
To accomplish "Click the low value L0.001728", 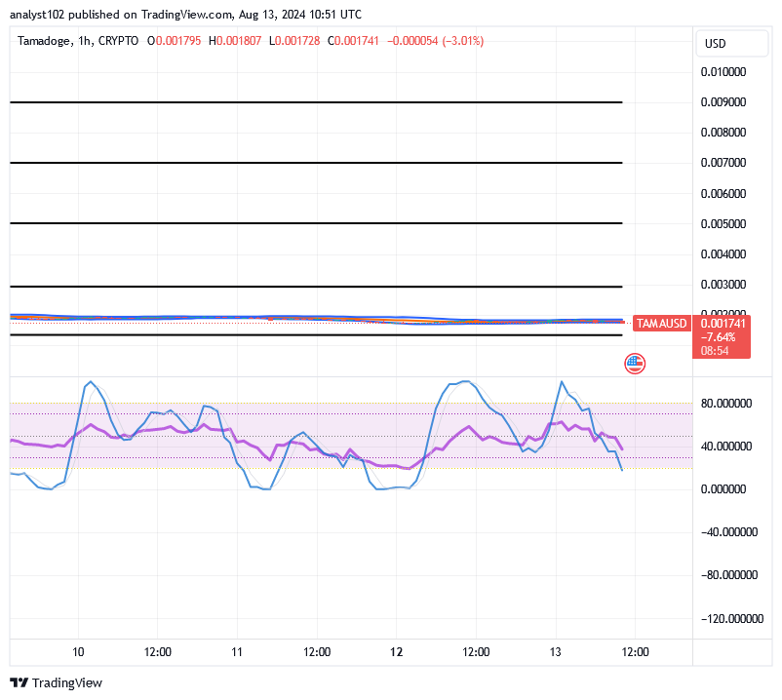I will pyautogui.click(x=294, y=41).
